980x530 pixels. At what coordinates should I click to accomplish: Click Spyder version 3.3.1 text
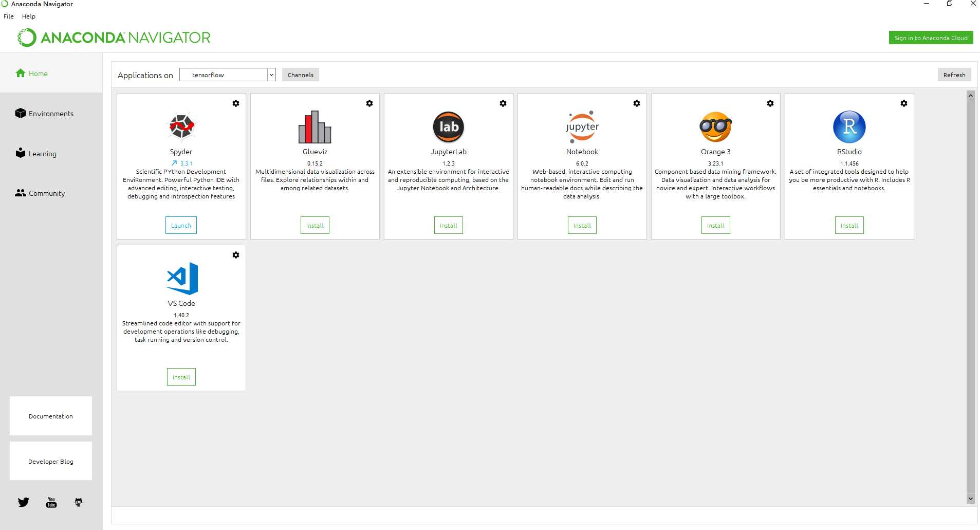coord(187,163)
